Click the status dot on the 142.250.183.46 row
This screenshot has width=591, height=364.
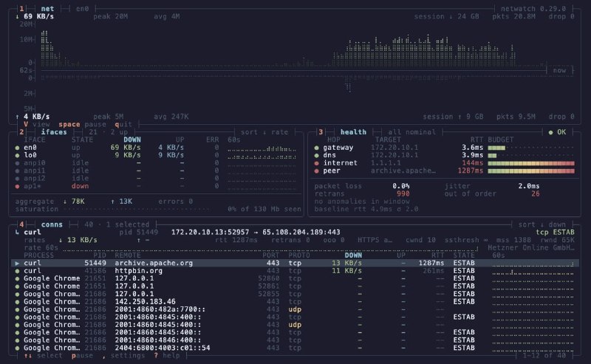click(17, 301)
